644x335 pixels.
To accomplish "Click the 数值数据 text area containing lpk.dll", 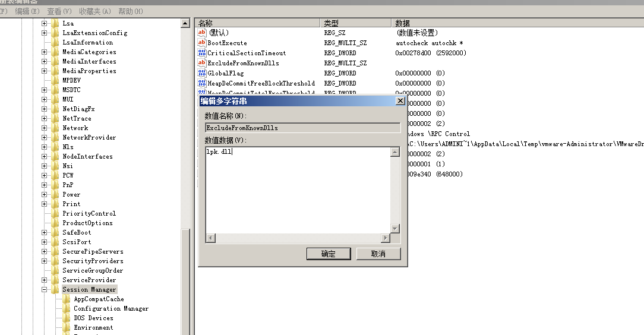I will coord(298,190).
